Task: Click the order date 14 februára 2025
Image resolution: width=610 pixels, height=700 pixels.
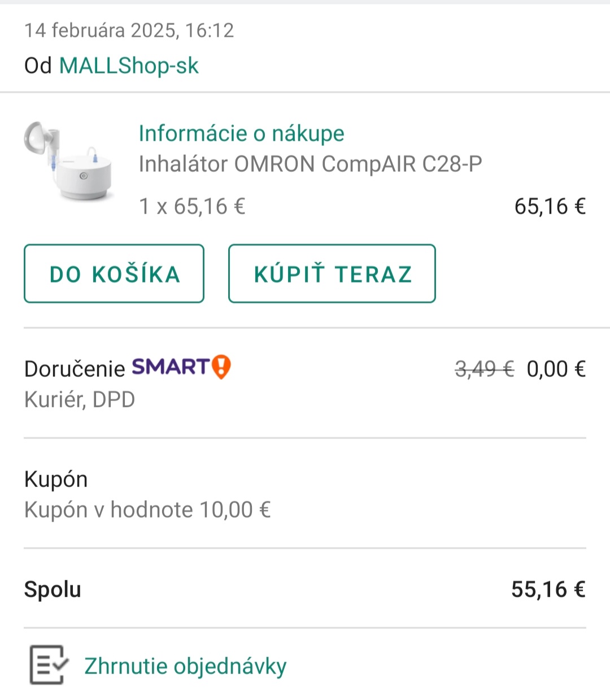Action: coord(129,30)
